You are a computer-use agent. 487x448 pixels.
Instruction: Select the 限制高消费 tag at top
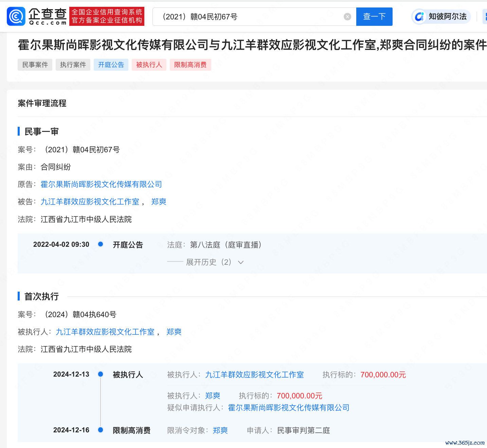191,65
